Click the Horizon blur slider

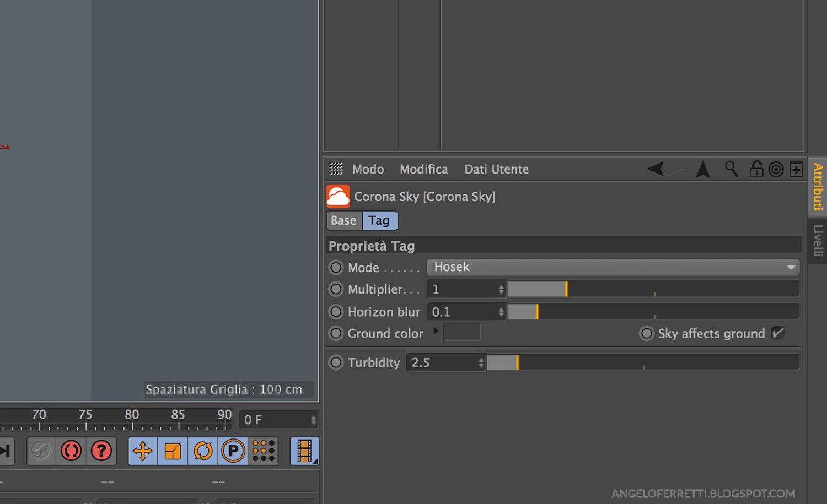[x=653, y=312]
